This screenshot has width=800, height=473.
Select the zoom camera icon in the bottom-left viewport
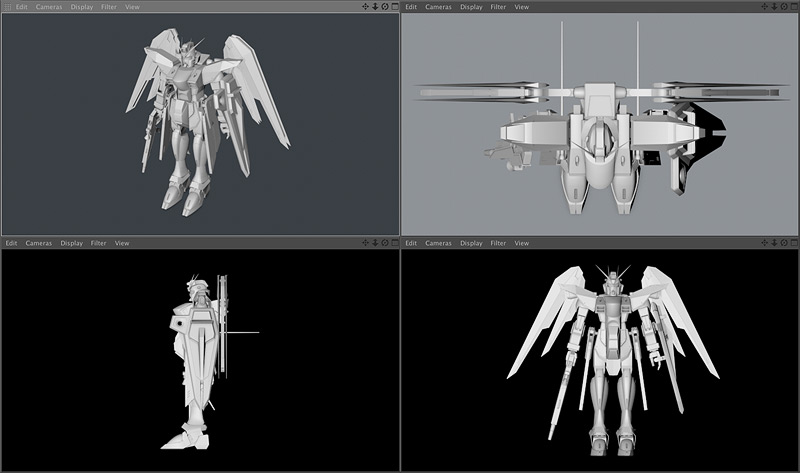pyautogui.click(x=375, y=243)
